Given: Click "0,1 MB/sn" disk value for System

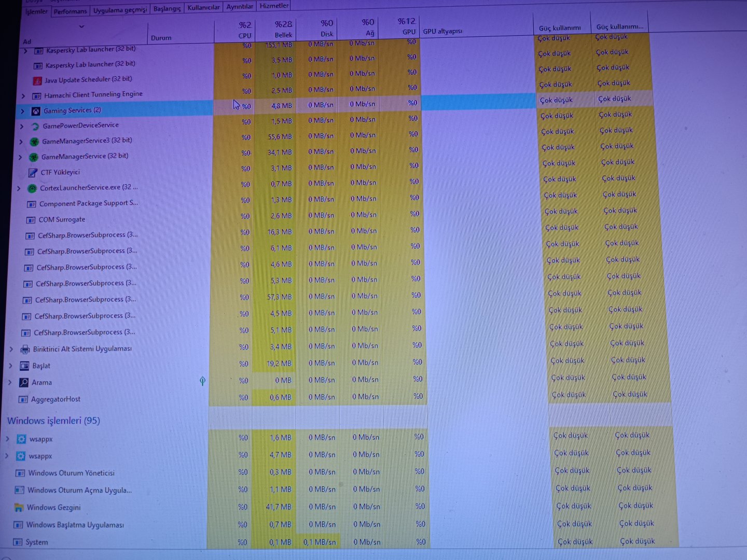Looking at the screenshot, I should pos(319,542).
